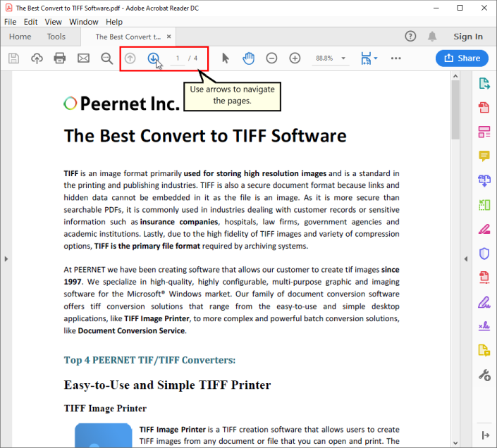Viewport: 497px width, 448px height.
Task: Open Create PDF tool in sidebar
Action: click(x=484, y=108)
